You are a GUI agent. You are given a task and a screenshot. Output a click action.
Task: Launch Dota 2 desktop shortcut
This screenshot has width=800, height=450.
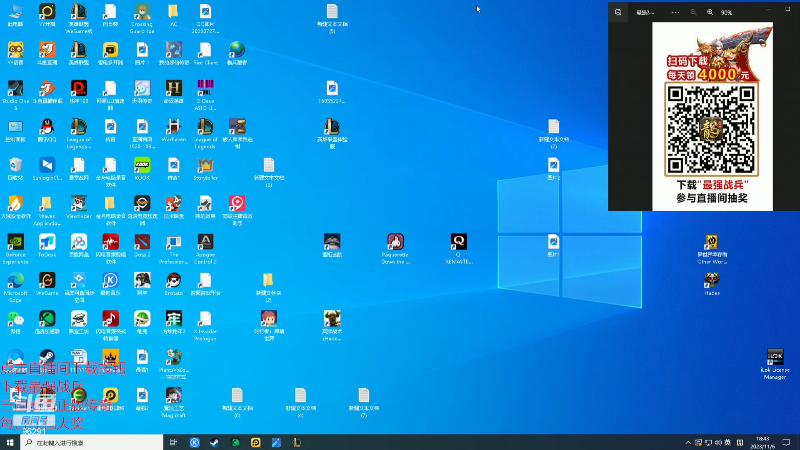tap(142, 246)
